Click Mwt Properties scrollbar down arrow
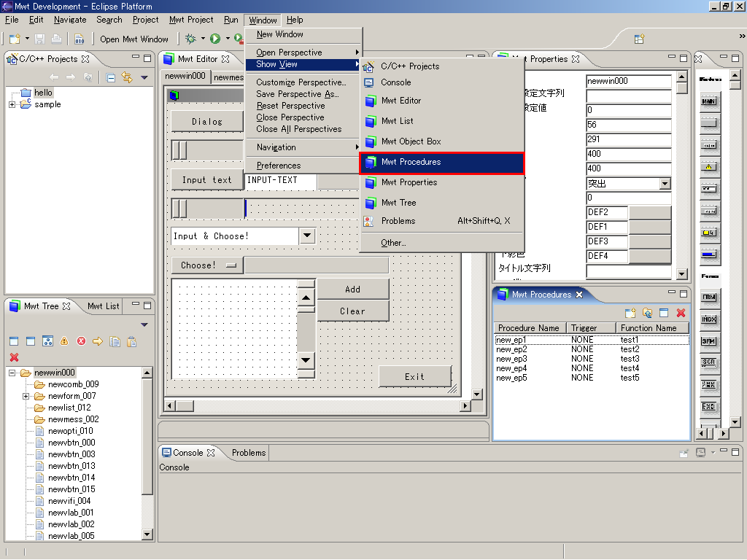The image size is (747, 560). point(682,274)
